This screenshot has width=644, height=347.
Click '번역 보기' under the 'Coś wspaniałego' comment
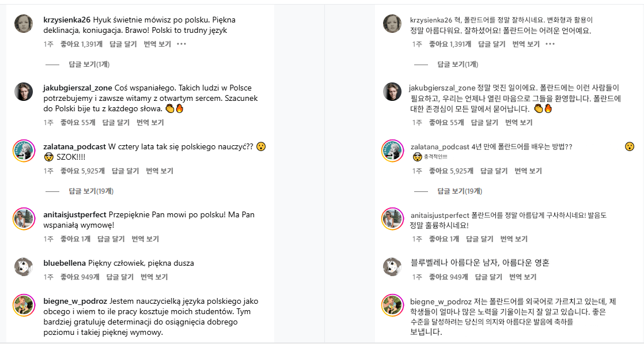click(x=150, y=122)
